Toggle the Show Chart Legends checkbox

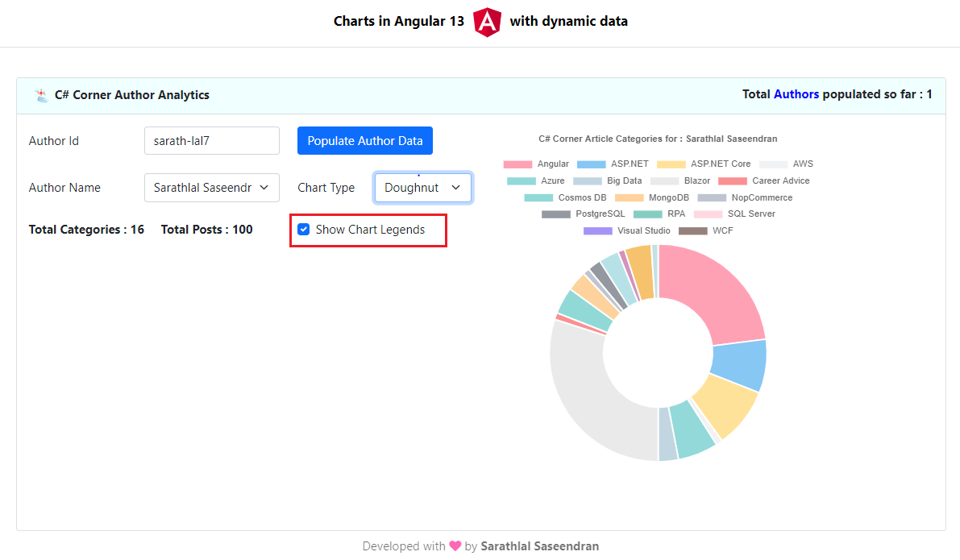pos(304,230)
